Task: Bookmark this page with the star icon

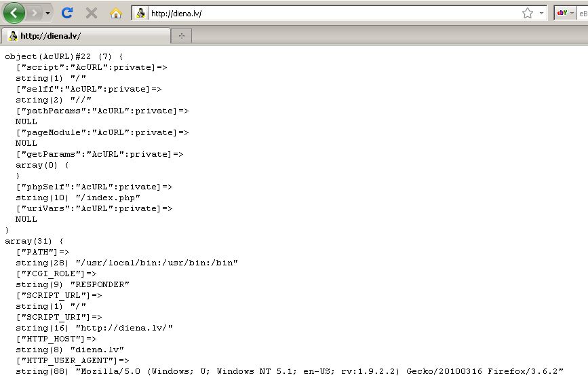Action: [528, 14]
